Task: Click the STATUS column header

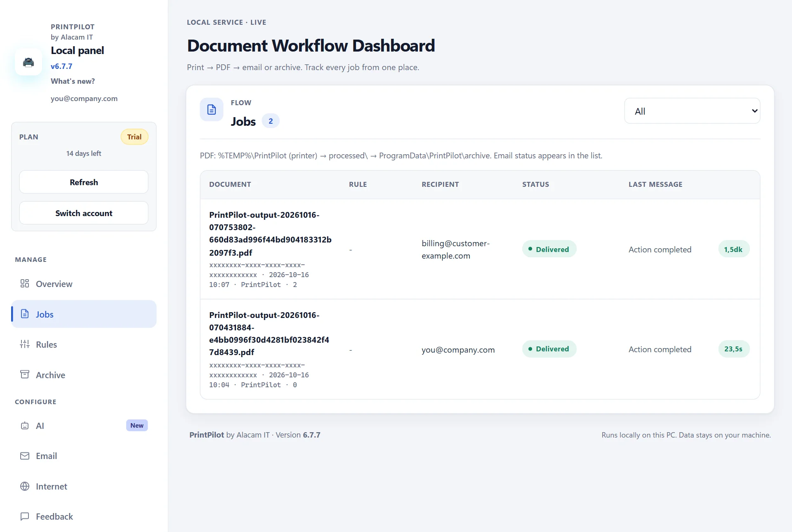Action: pos(535,184)
